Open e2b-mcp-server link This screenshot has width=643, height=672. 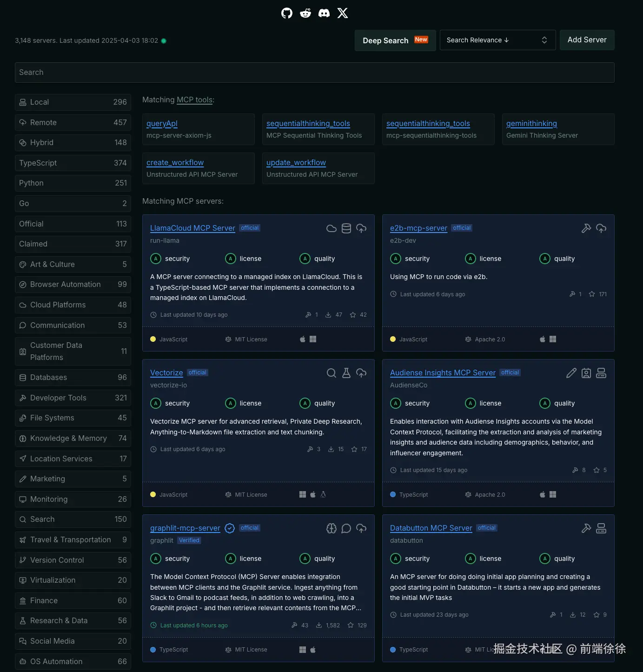tap(418, 228)
